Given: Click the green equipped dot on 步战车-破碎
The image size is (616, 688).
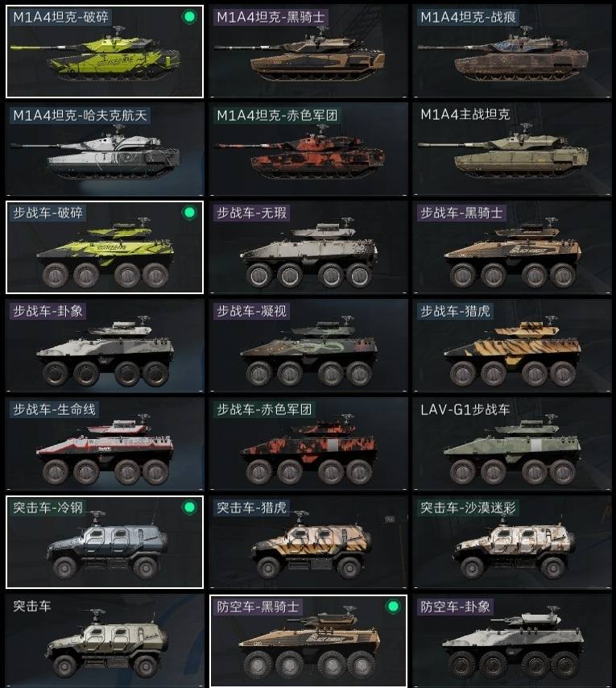Looking at the screenshot, I should (x=189, y=213).
